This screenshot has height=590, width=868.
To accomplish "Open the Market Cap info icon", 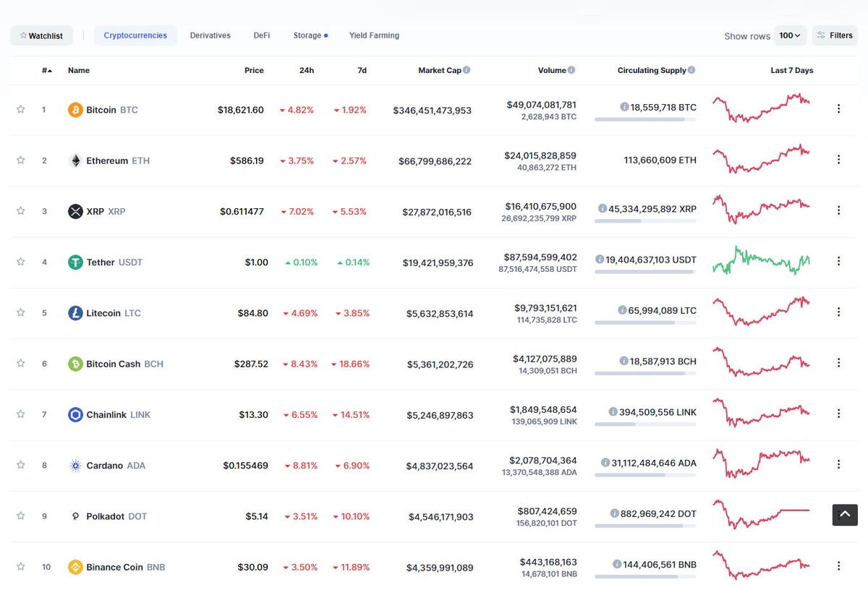I will tap(467, 70).
